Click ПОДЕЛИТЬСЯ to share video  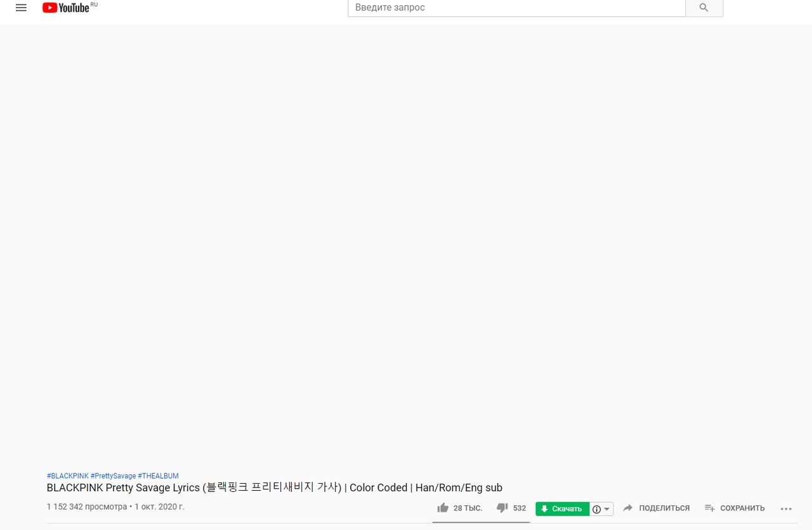point(656,508)
